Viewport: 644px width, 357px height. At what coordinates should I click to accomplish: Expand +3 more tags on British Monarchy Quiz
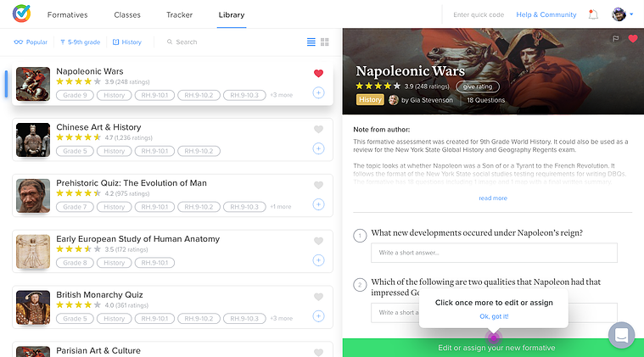[x=282, y=319]
